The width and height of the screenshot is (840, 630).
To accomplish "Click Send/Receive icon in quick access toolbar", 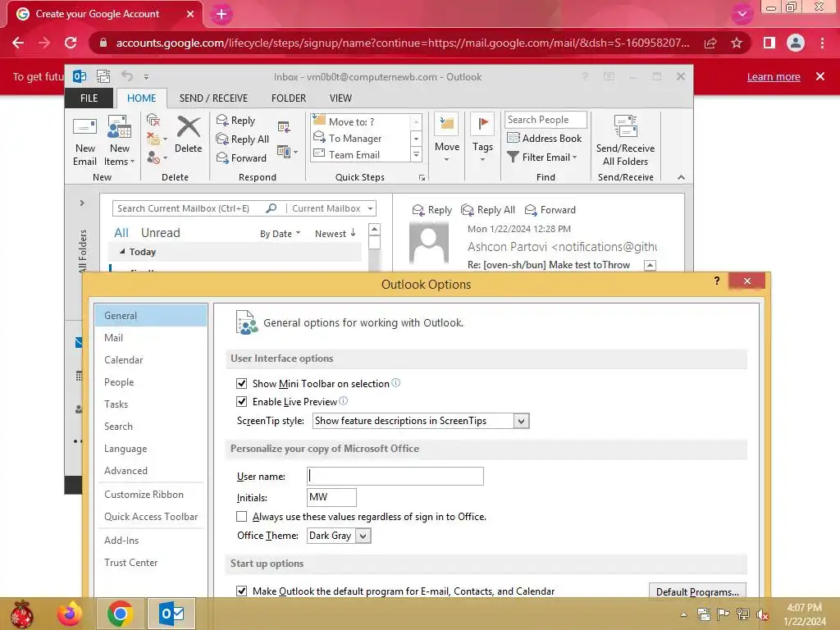I will click(x=103, y=76).
